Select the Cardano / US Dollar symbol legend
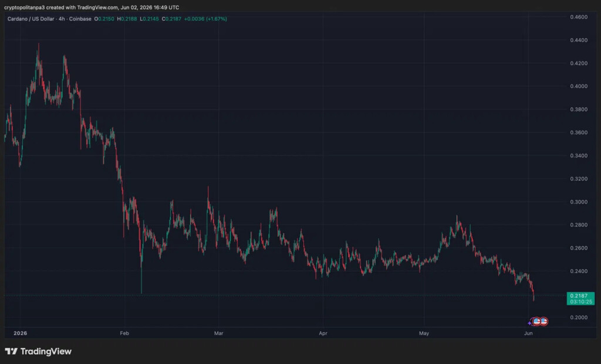 coord(49,19)
